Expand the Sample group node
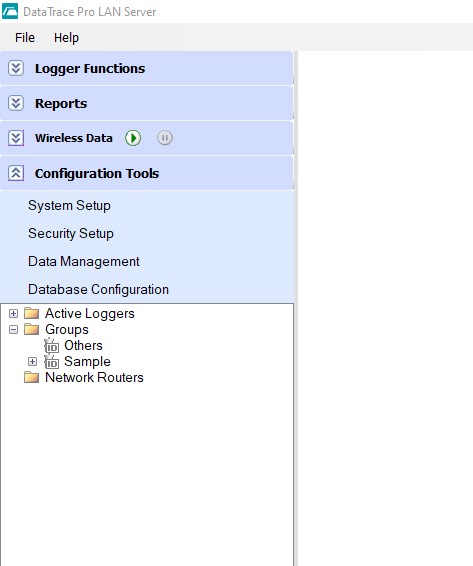 (32, 361)
